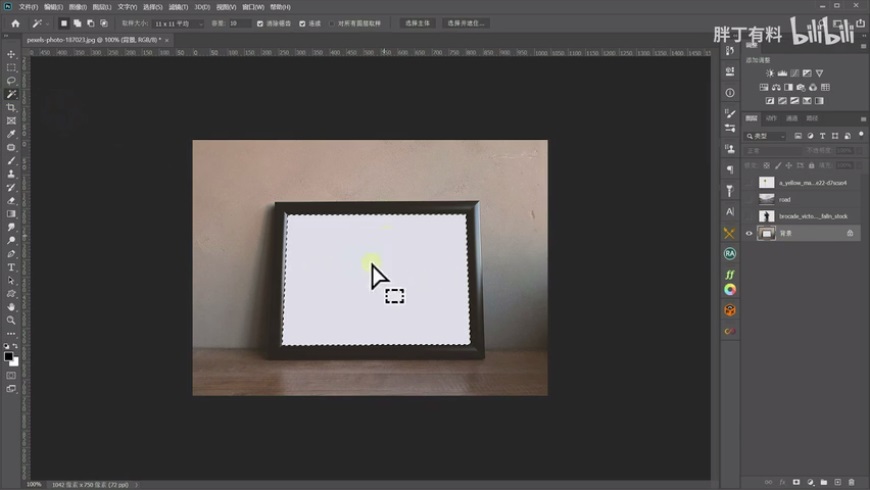Switch to the 通道 (Channels) tab
Screen dimensions: 870x490
coord(791,118)
